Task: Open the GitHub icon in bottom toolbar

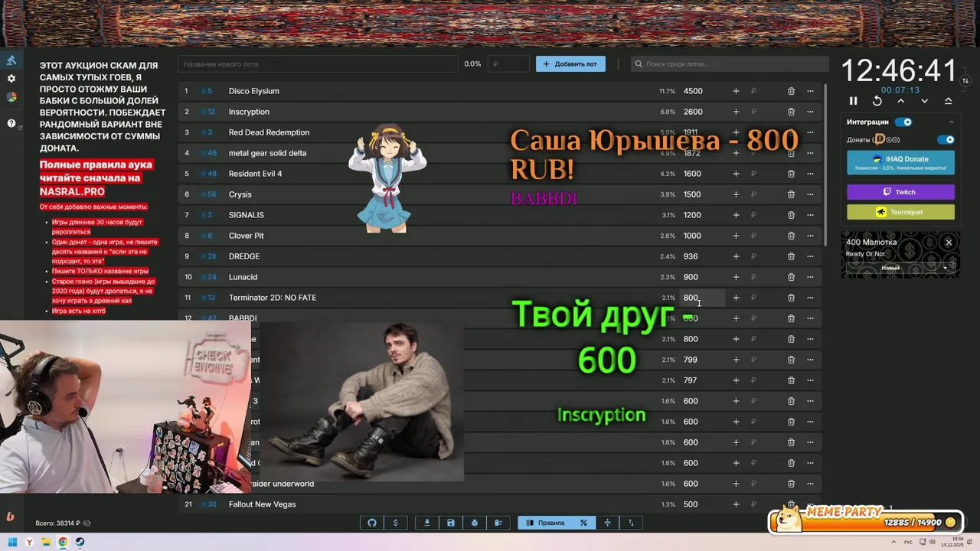Action: click(x=372, y=523)
